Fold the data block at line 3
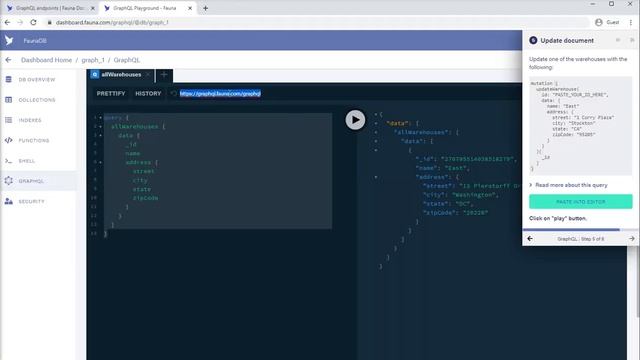The height and width of the screenshot is (360, 640). click(x=100, y=136)
